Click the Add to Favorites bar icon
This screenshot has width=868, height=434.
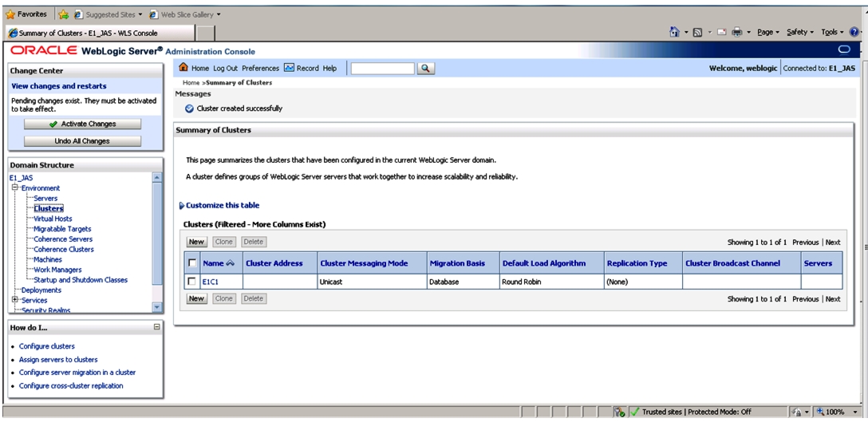[63, 14]
